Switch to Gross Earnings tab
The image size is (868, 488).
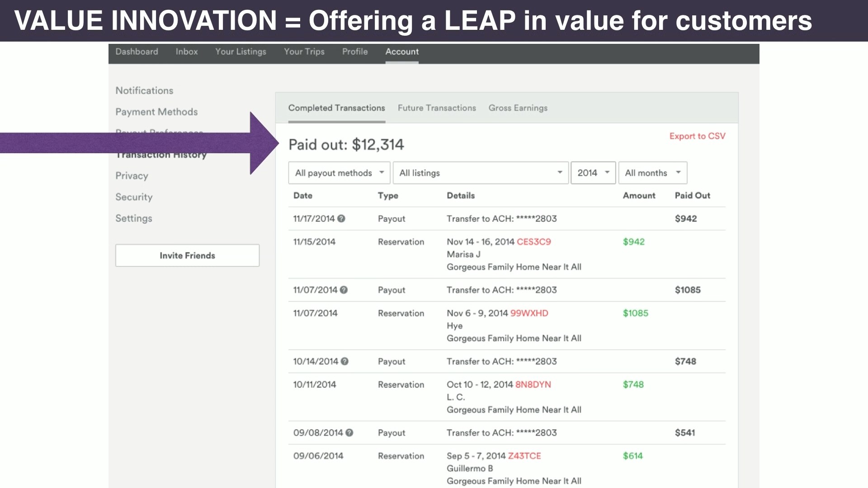[518, 108]
